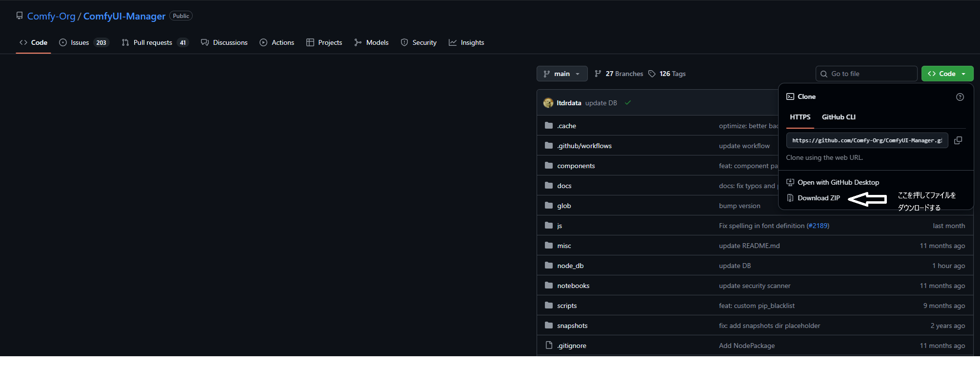
Task: View the Security tab
Action: [x=419, y=42]
